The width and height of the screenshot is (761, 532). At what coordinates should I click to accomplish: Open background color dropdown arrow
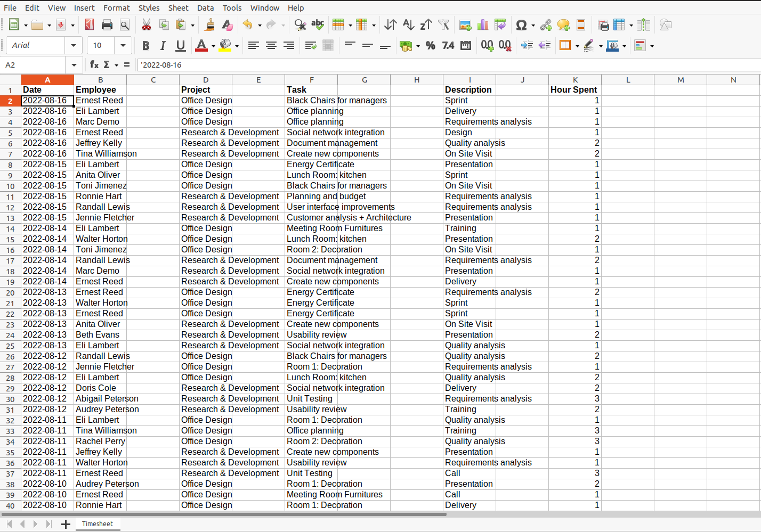[237, 46]
